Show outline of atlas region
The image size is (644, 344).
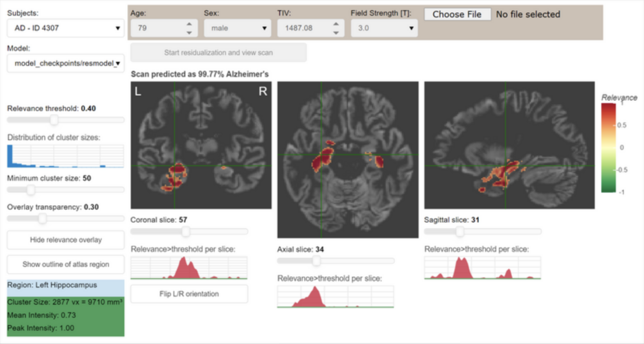pyautogui.click(x=65, y=264)
